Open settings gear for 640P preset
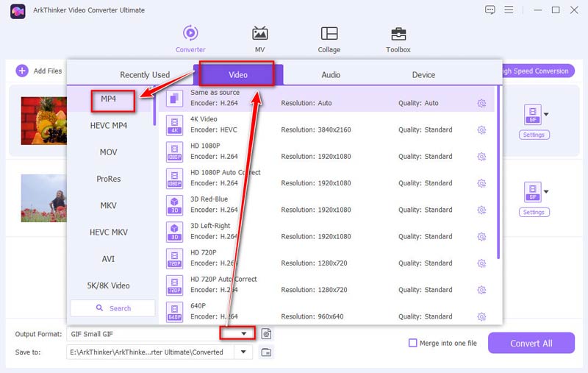This screenshot has width=588, height=373. pyautogui.click(x=481, y=316)
